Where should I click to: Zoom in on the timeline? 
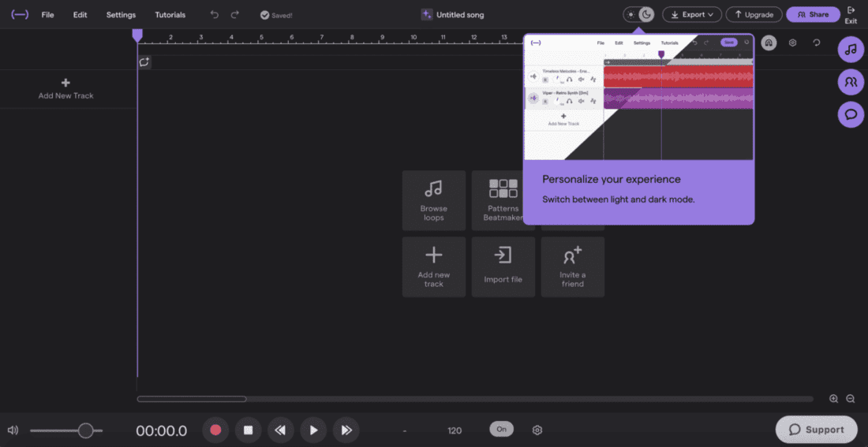pos(834,398)
